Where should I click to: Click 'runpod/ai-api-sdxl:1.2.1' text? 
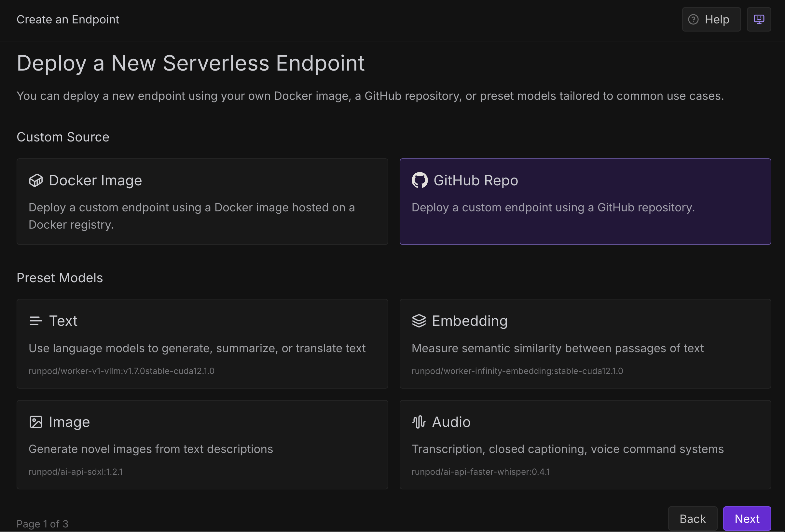(76, 472)
